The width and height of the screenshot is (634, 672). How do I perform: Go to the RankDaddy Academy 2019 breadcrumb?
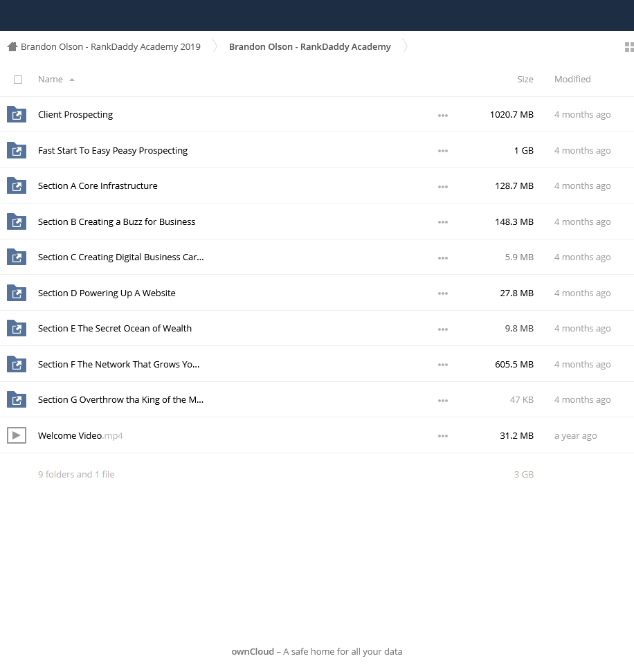click(x=111, y=46)
